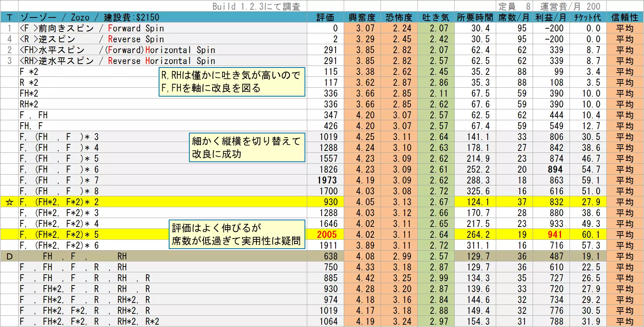The width and height of the screenshot is (644, 327).
Task: Select the 興奮度 column header
Action: [x=362, y=17]
